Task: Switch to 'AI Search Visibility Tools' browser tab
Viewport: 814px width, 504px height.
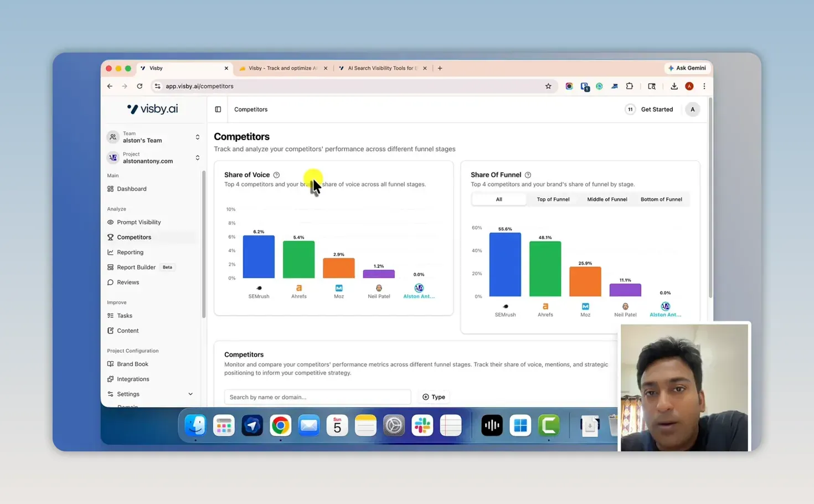Action: point(382,68)
